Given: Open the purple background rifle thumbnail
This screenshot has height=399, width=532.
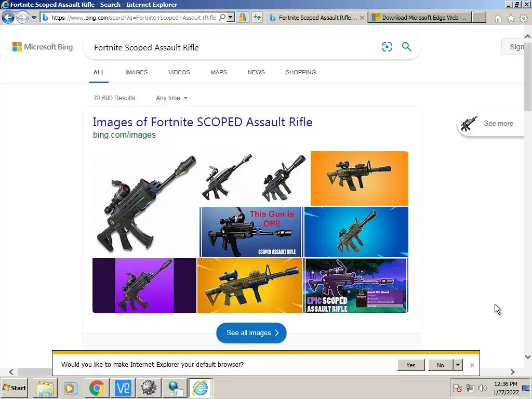Looking at the screenshot, I should pyautogui.click(x=144, y=286).
